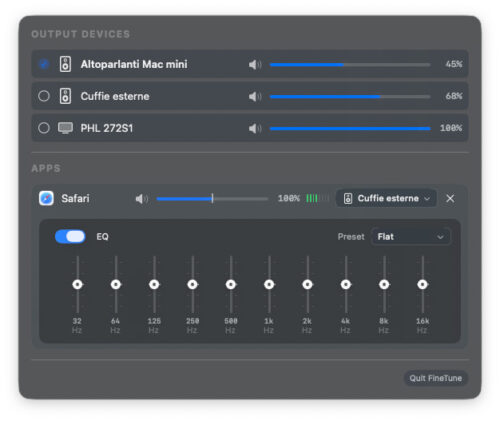The height and width of the screenshot is (421, 500).
Task: Click the PHL 272S1 100% volume value
Action: (x=451, y=128)
